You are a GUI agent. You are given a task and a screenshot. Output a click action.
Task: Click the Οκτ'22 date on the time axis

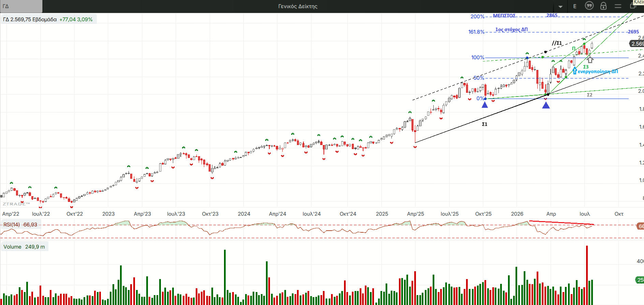[x=75, y=214]
